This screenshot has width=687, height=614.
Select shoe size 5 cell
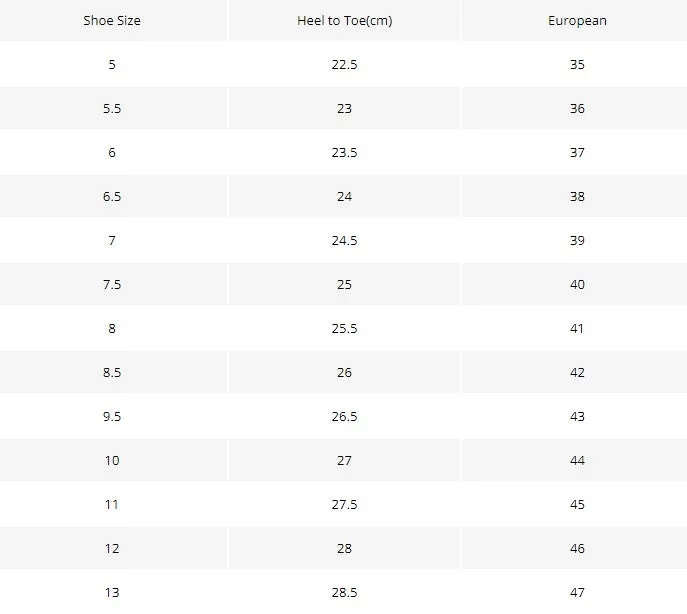[x=112, y=64]
